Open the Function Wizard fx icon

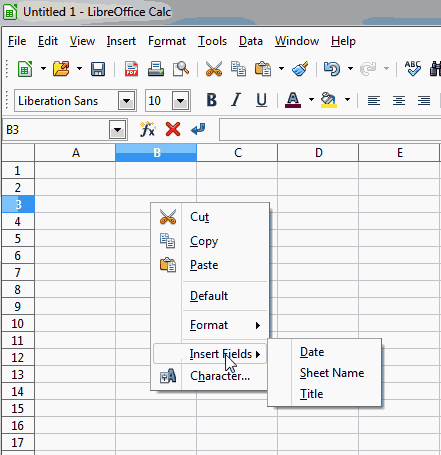(148, 129)
